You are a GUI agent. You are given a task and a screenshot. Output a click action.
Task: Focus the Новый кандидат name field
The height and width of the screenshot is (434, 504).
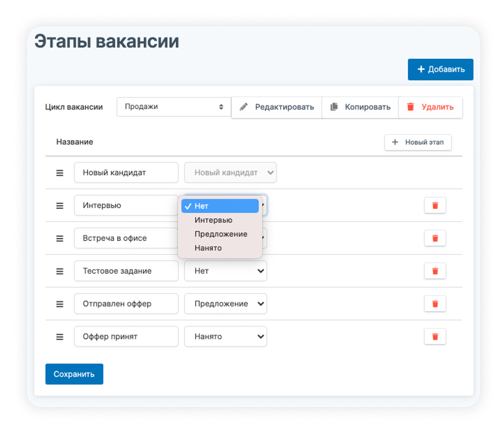click(126, 173)
